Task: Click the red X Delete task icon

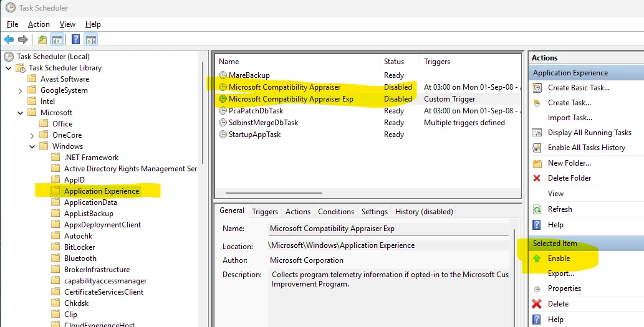Action: click(537, 304)
